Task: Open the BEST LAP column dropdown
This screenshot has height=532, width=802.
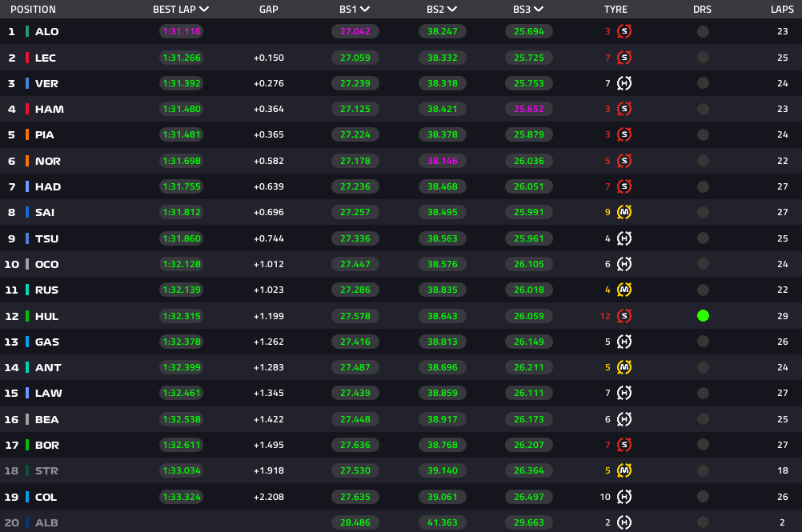Action: (204, 10)
